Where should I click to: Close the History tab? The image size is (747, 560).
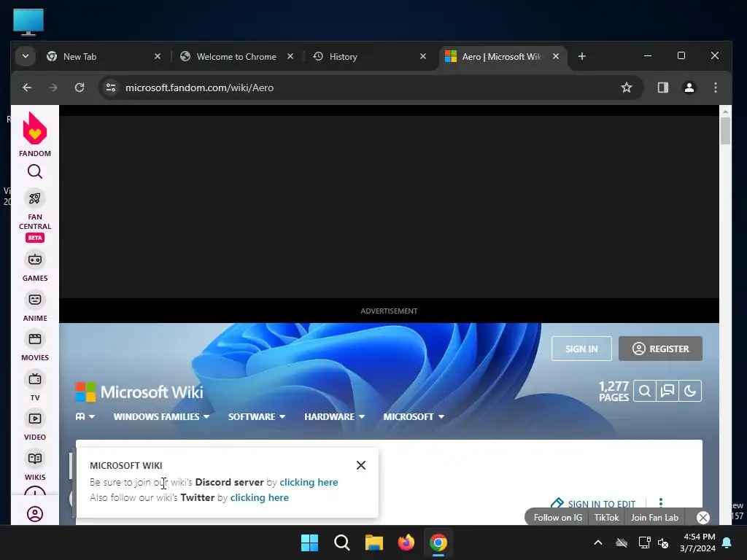[423, 57]
